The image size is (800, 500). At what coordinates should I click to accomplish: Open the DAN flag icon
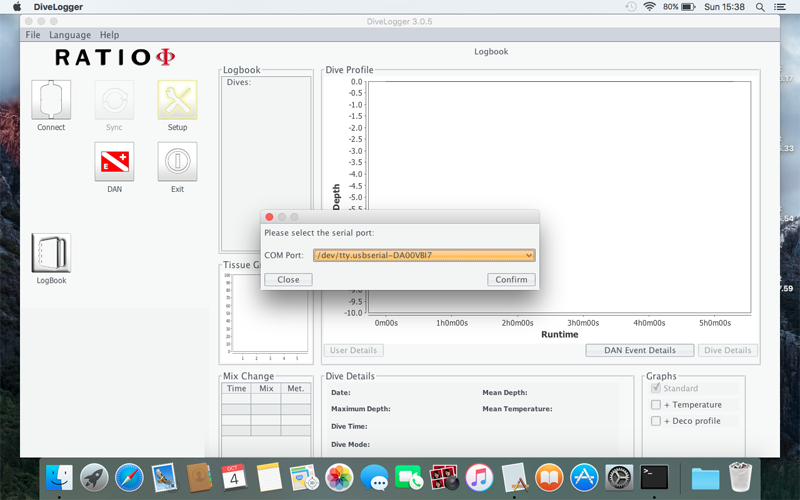pyautogui.click(x=114, y=162)
